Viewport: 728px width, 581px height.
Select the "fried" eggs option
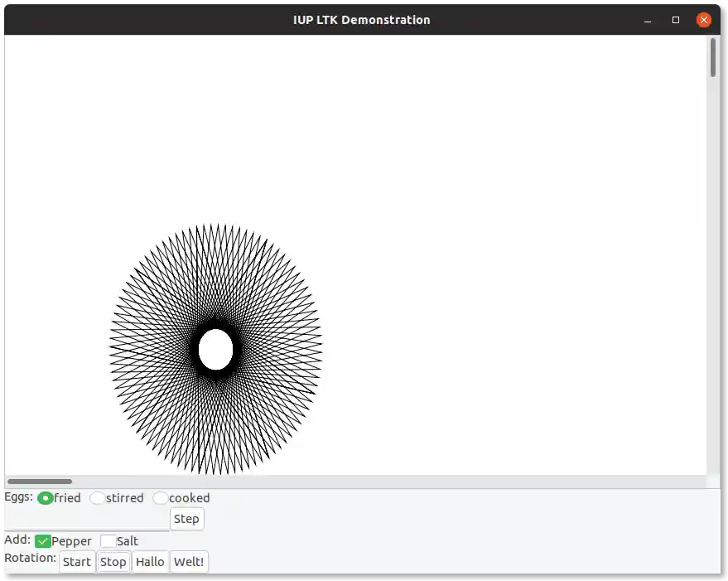pos(46,498)
